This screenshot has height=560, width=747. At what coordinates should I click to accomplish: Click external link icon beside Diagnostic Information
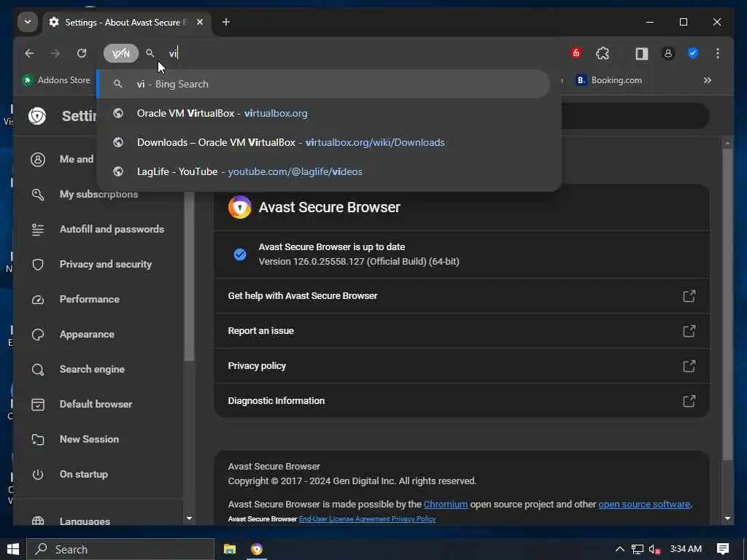[689, 401]
